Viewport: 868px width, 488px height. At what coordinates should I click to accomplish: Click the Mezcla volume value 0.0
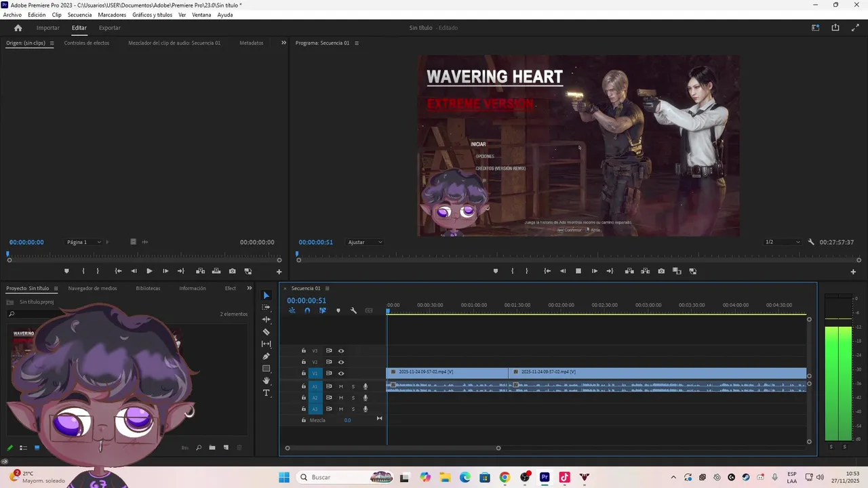[x=347, y=420]
